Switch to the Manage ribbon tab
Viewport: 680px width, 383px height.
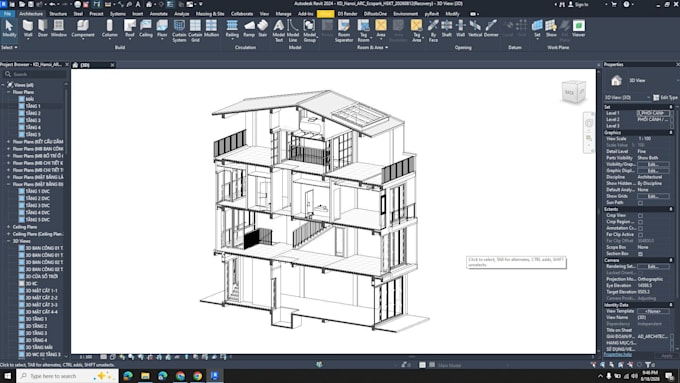click(283, 14)
